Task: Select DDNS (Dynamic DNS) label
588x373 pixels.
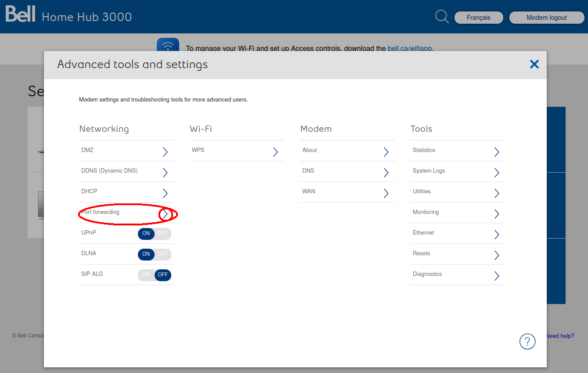Action: (x=109, y=170)
